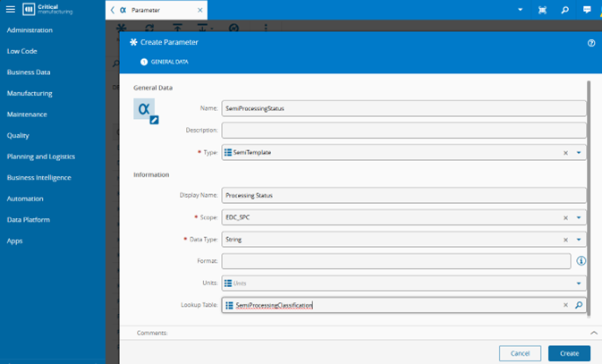Screen dimensions: 602x364
Task: Click the fullscreen icon in top bar
Action: [x=542, y=10]
